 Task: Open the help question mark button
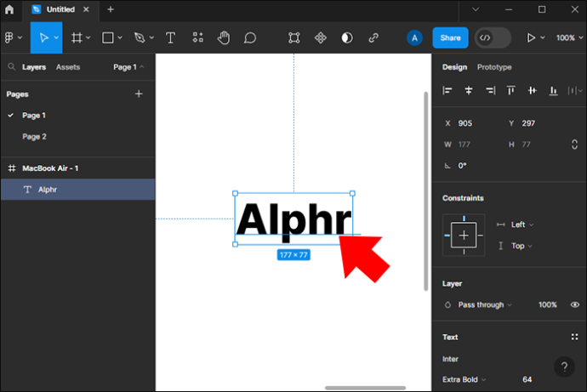coord(564,366)
